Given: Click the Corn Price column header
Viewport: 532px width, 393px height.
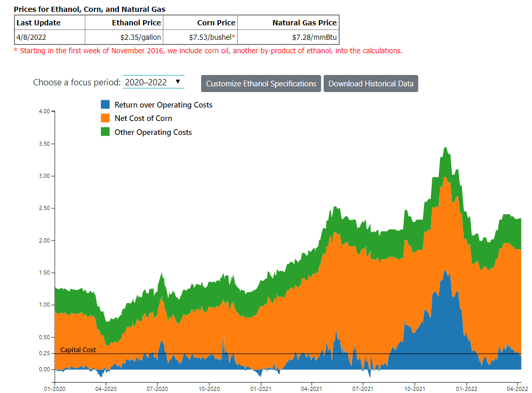Looking at the screenshot, I should click(216, 23).
